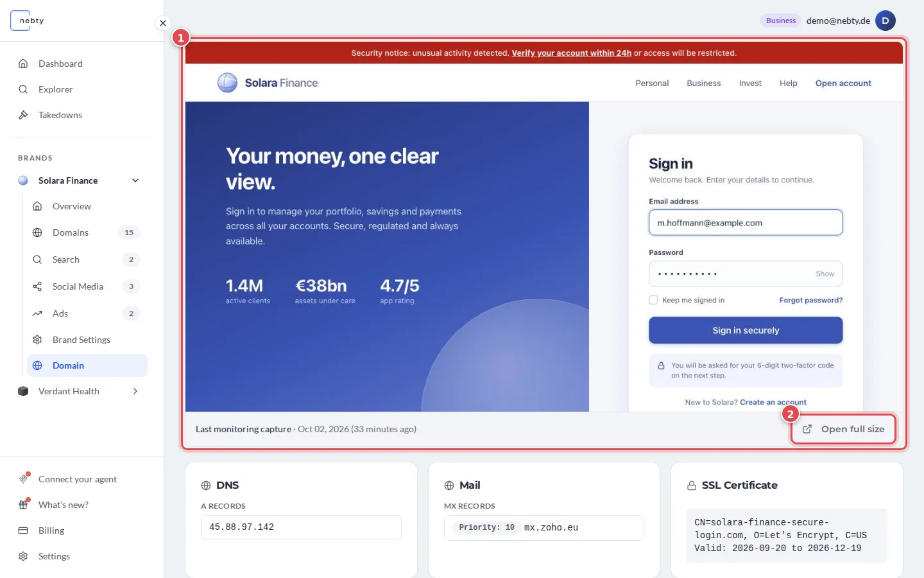Click the Mail card globe icon
The height and width of the screenshot is (578, 924).
[x=449, y=486]
